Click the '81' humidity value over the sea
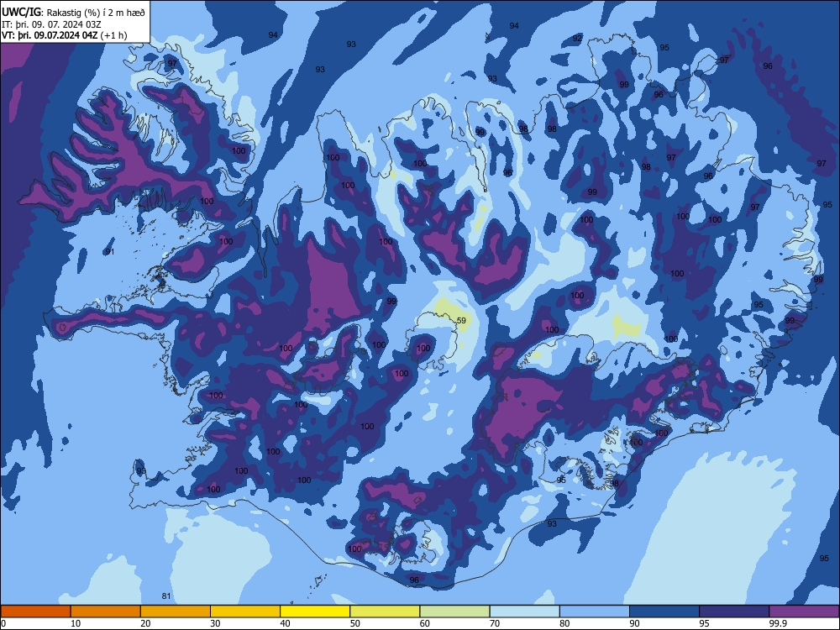The height and width of the screenshot is (630, 840). [166, 596]
